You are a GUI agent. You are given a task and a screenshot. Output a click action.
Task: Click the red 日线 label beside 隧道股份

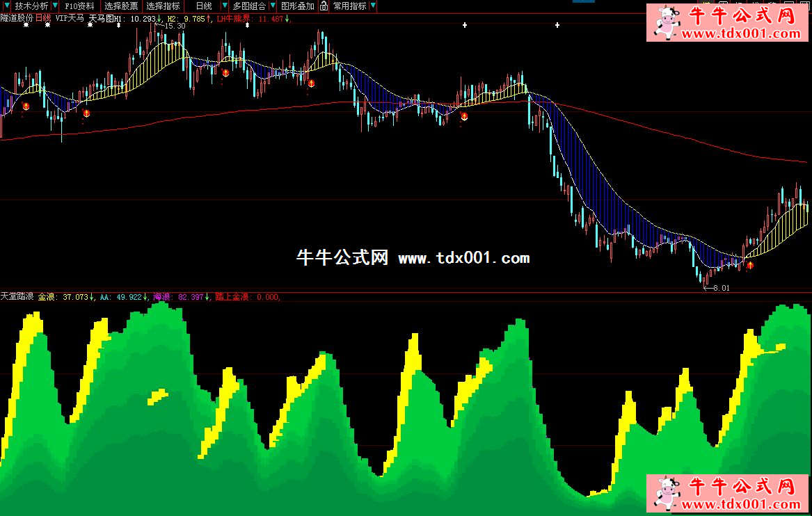coord(43,18)
